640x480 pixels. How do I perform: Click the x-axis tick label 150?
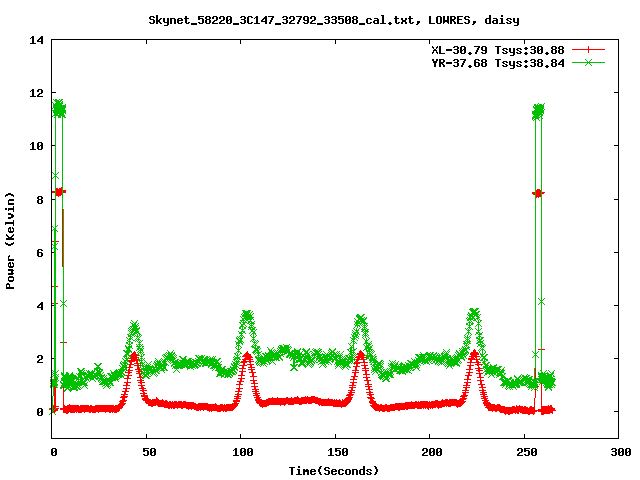(x=338, y=452)
